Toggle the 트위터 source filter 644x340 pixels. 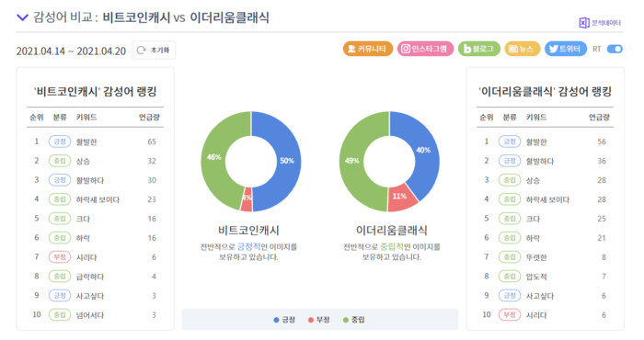pyautogui.click(x=566, y=49)
